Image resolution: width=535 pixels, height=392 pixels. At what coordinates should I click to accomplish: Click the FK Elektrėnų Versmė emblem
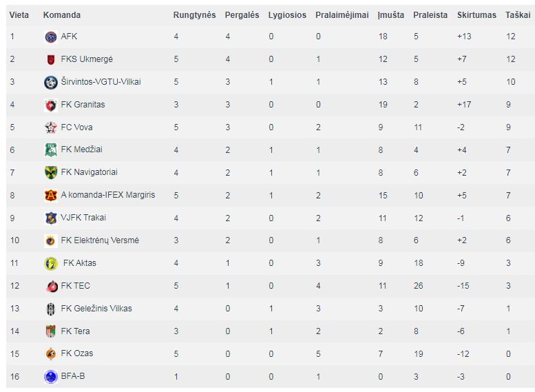tap(50, 240)
